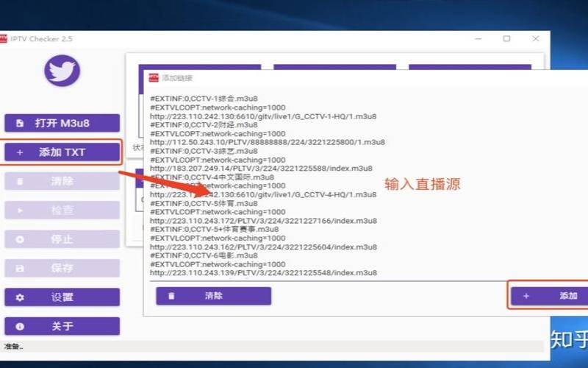The width and height of the screenshot is (588, 368).
Task: Click the info icon on 关于
Action: click(20, 327)
